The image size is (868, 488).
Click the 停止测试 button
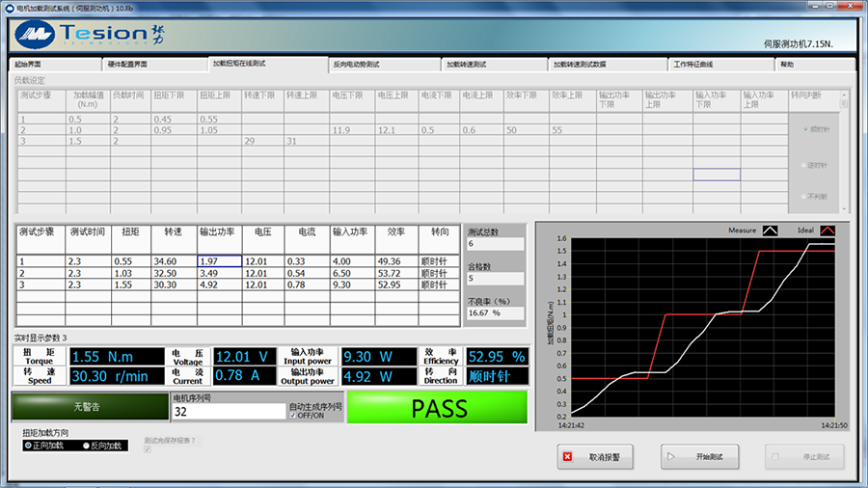coord(805,457)
